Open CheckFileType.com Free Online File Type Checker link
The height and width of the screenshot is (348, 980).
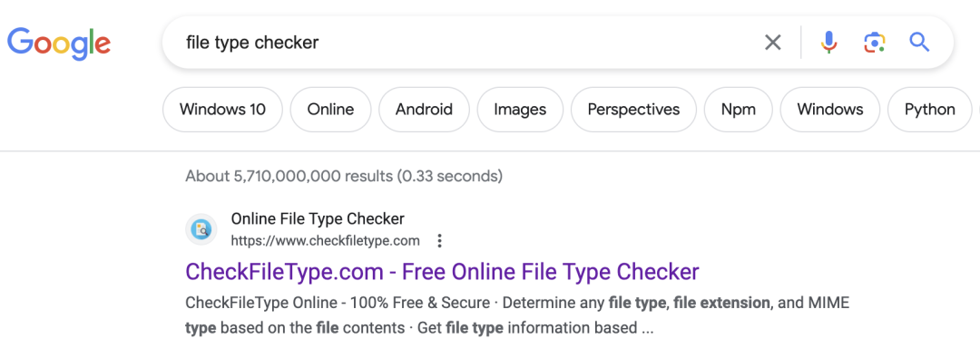[x=442, y=272]
